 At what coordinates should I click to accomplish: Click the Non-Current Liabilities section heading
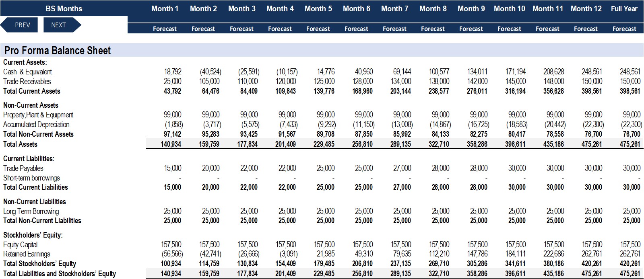click(34, 202)
